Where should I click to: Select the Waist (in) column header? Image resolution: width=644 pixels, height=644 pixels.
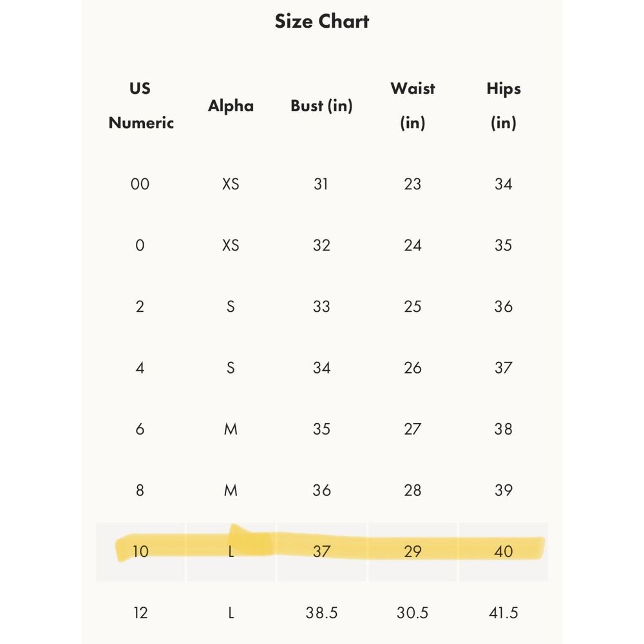pyautogui.click(x=412, y=106)
